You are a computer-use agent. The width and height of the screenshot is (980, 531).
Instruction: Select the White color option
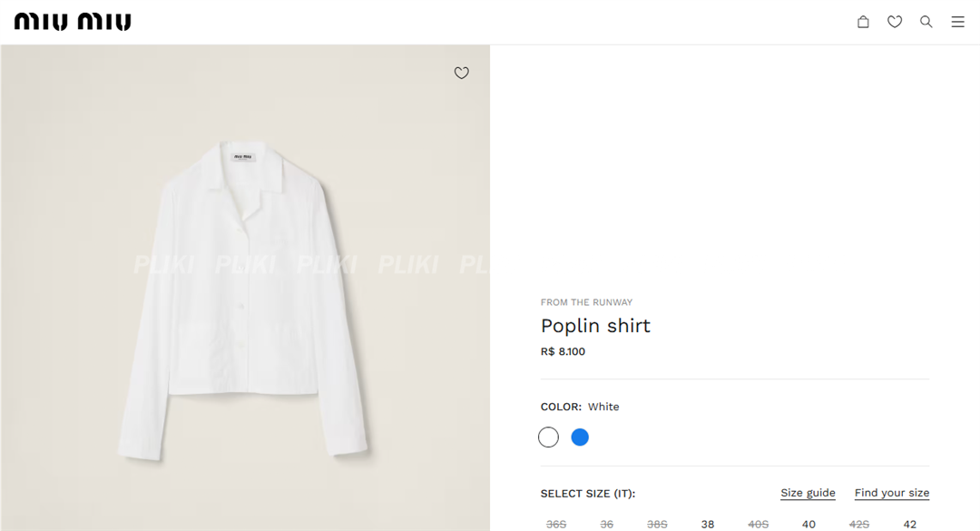(x=548, y=437)
